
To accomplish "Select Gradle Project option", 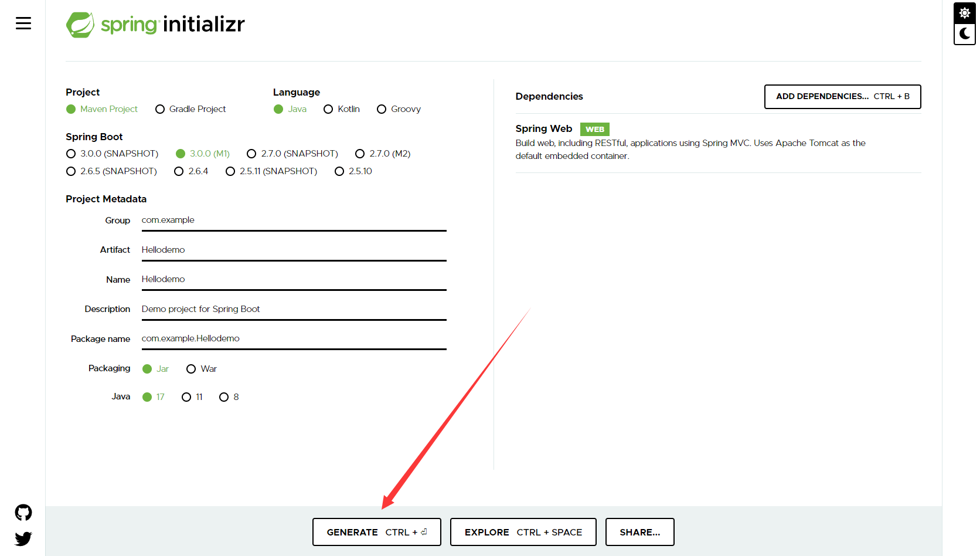I will pyautogui.click(x=190, y=109).
